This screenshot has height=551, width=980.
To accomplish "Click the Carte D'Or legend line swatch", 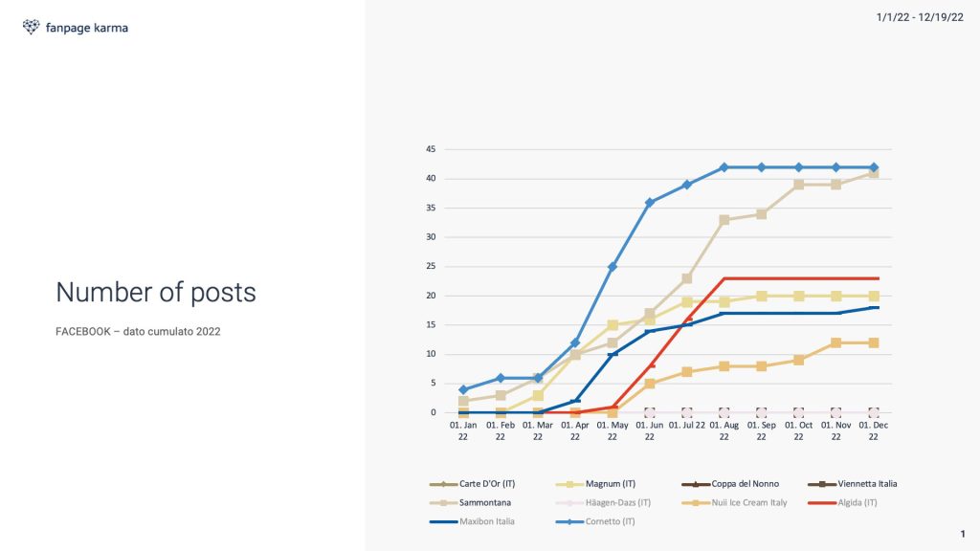I will 443,484.
